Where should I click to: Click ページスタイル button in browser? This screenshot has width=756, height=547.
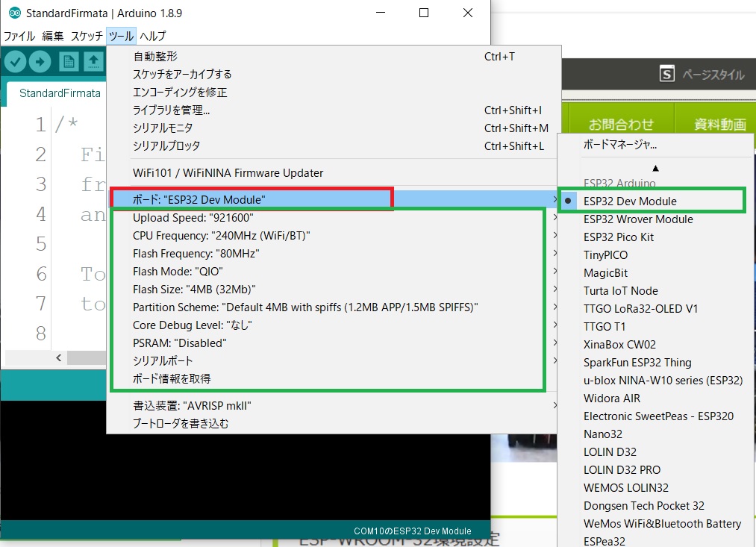713,74
